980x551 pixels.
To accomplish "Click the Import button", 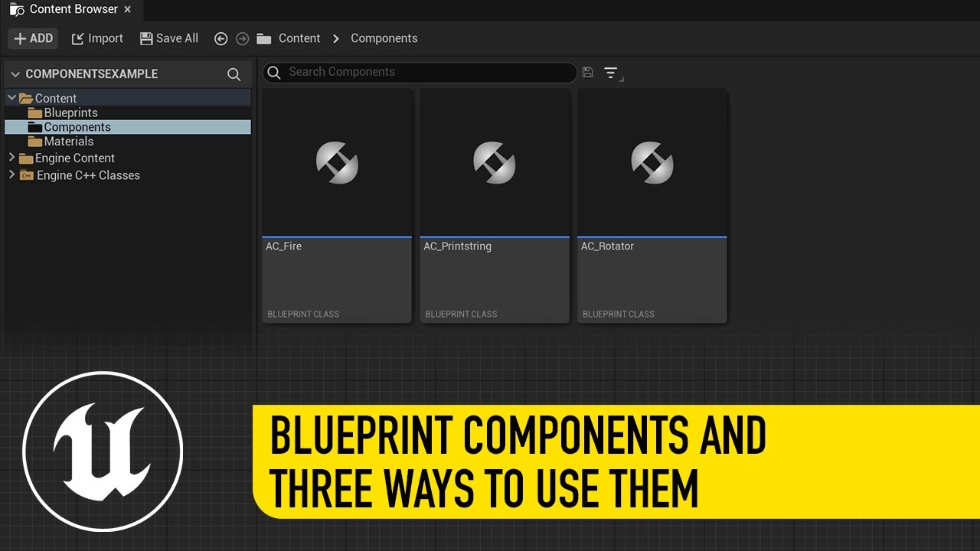I will pyautogui.click(x=97, y=38).
